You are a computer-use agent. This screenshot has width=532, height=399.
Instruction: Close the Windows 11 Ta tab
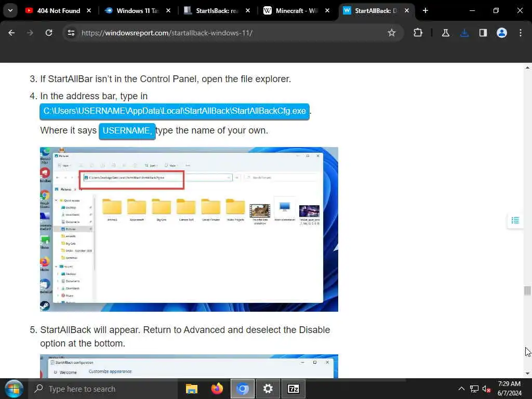[x=168, y=10]
